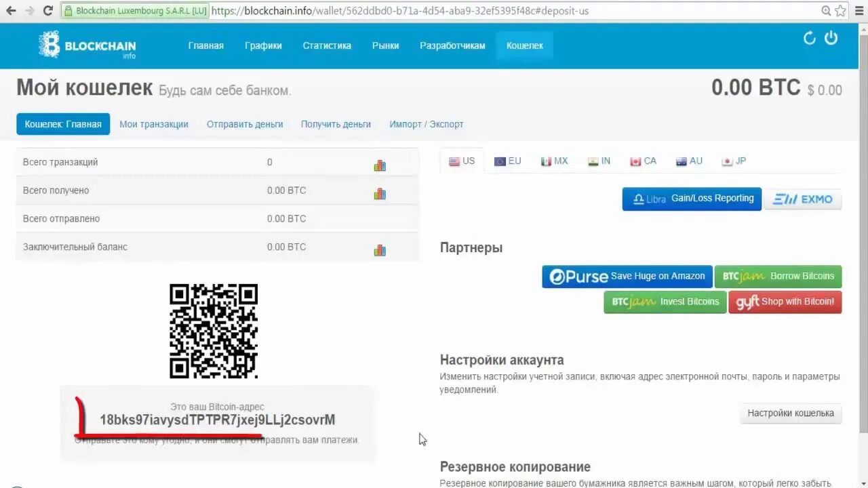
Task: Open Разработчикам in the top navigation
Action: pos(452,45)
